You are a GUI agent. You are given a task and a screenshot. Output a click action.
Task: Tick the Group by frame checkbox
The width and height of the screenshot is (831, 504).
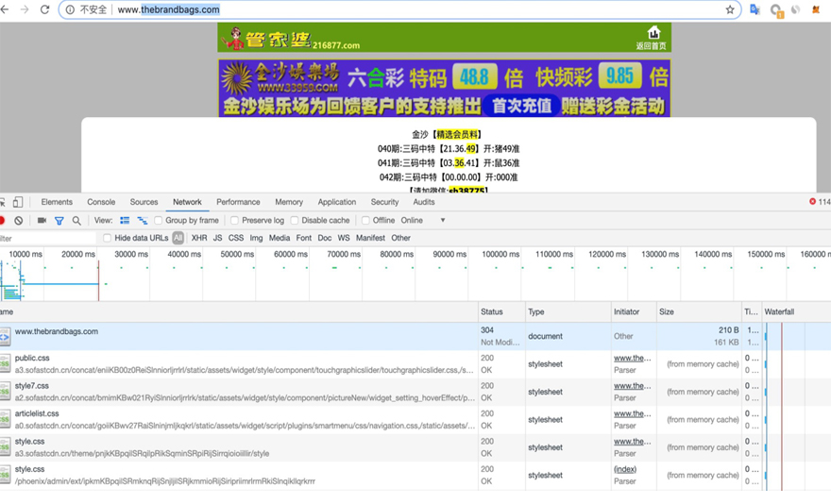click(x=159, y=220)
